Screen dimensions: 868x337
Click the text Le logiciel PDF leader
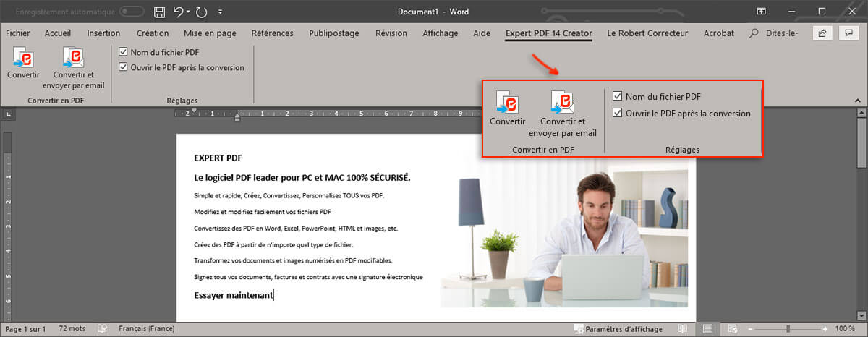point(302,177)
